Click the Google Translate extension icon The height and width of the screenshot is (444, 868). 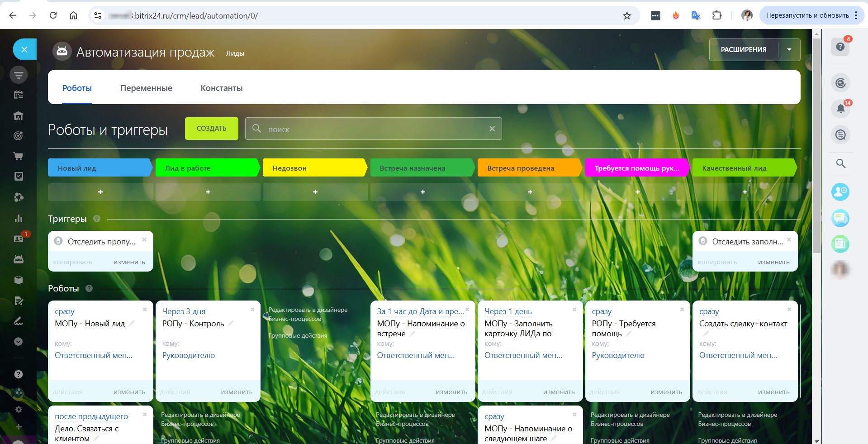pyautogui.click(x=696, y=15)
